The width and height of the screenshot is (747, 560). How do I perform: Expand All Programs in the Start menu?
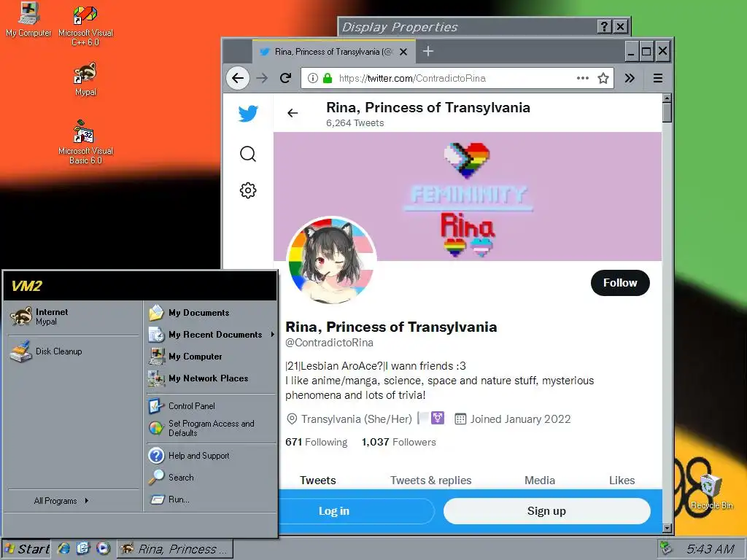pos(61,500)
